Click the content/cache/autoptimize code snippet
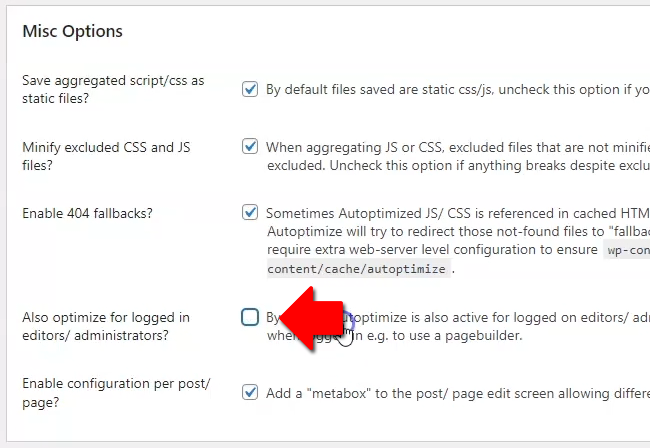This screenshot has height=448, width=650. tap(357, 269)
